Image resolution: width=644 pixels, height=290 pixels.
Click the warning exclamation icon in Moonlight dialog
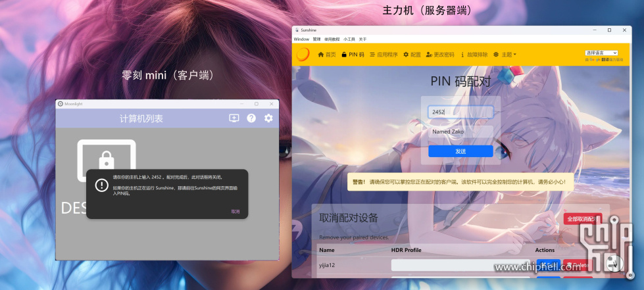101,185
